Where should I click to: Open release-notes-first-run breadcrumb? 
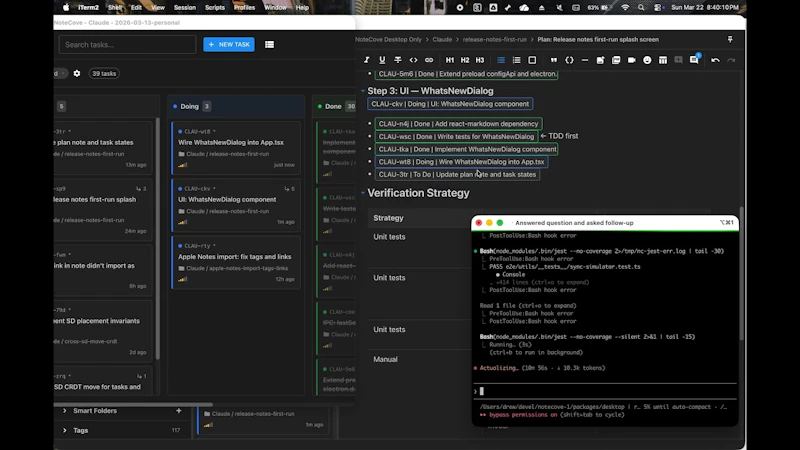pos(494,39)
